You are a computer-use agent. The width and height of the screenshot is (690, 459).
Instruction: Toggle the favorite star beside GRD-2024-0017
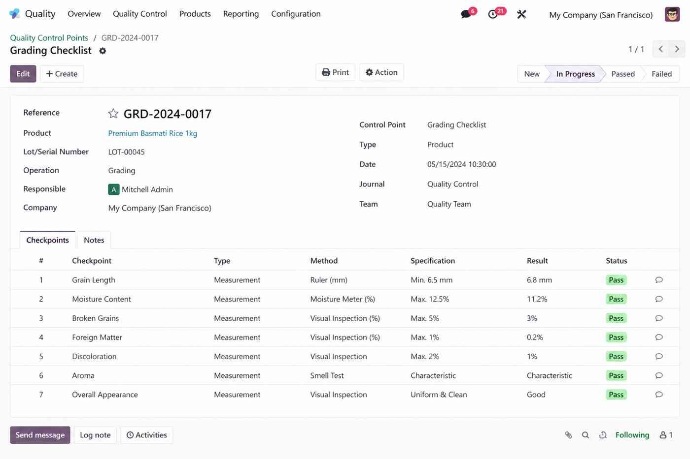coord(113,114)
